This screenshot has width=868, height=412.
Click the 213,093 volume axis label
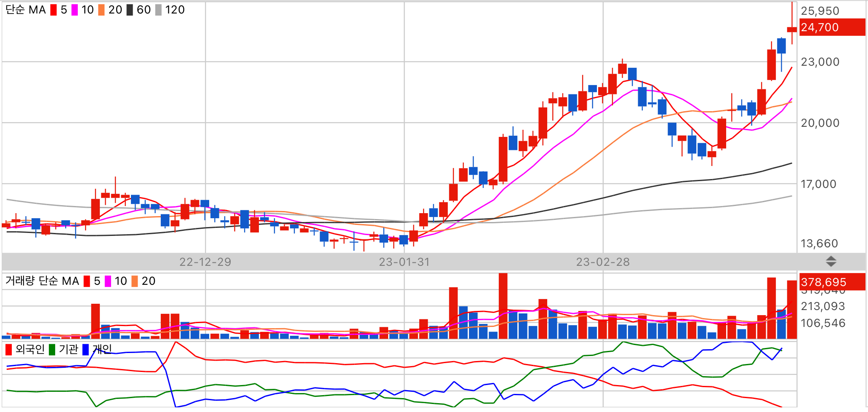click(823, 306)
